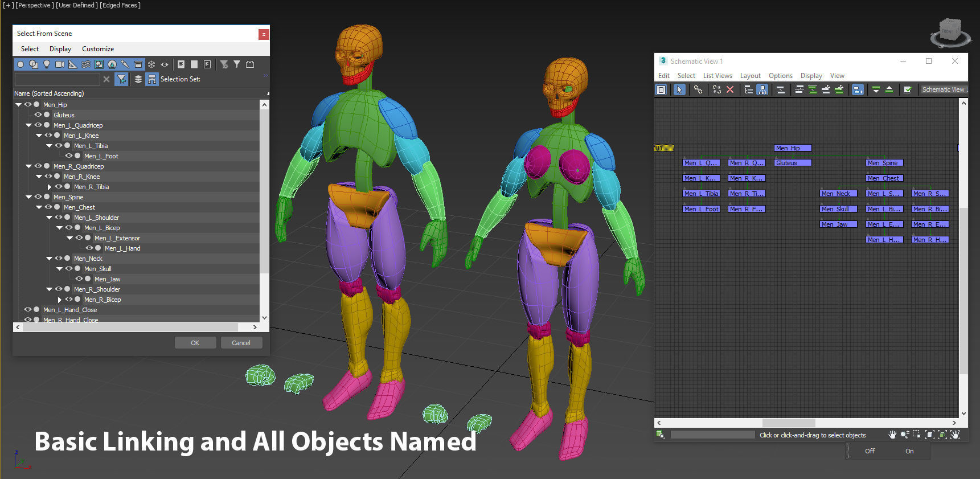This screenshot has width=980, height=479.
Task: Click Unlink Selected in Schematic View toolbar
Action: tap(717, 89)
